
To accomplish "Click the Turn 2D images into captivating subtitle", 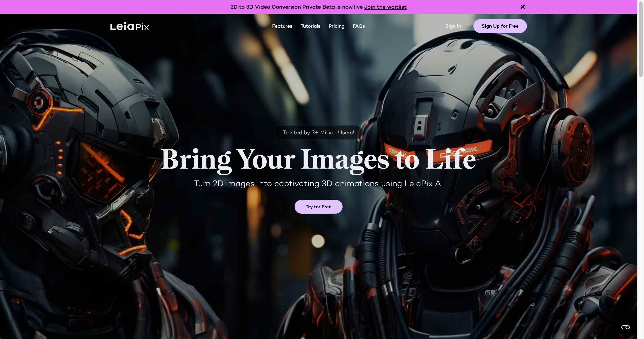I will (318, 183).
